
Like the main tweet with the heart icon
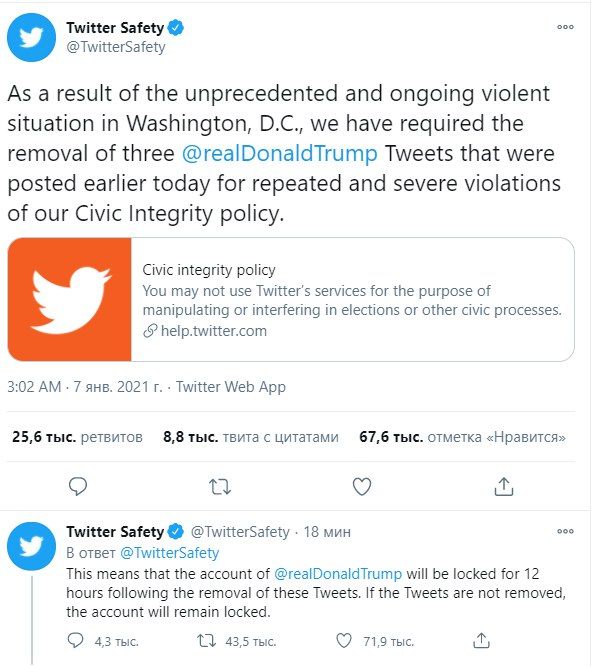(x=362, y=487)
